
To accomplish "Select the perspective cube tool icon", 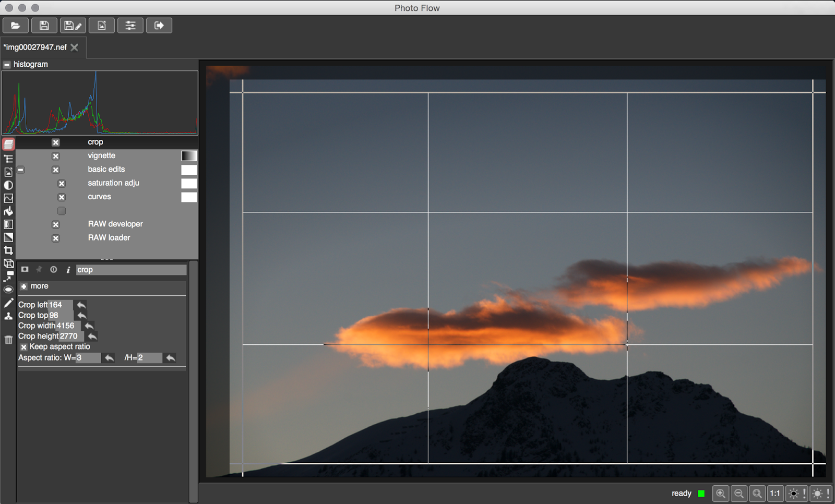I will coord(8,263).
